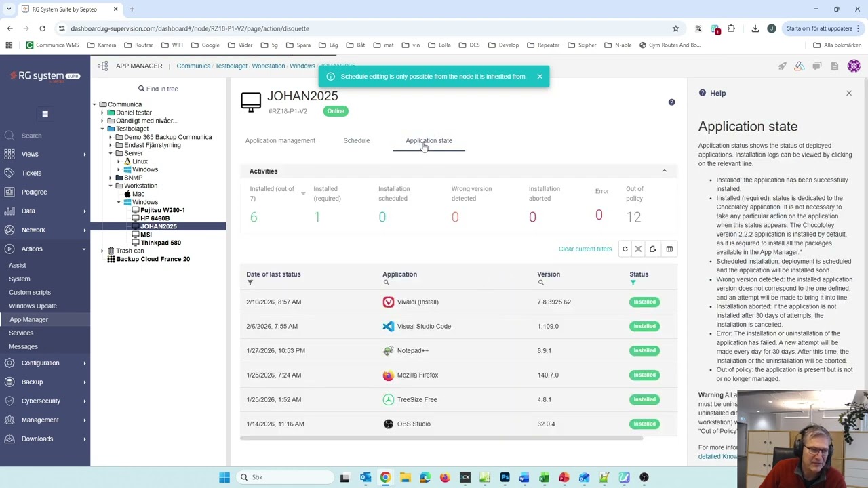868x488 pixels.
Task: Refresh the application state table
Action: point(625,249)
